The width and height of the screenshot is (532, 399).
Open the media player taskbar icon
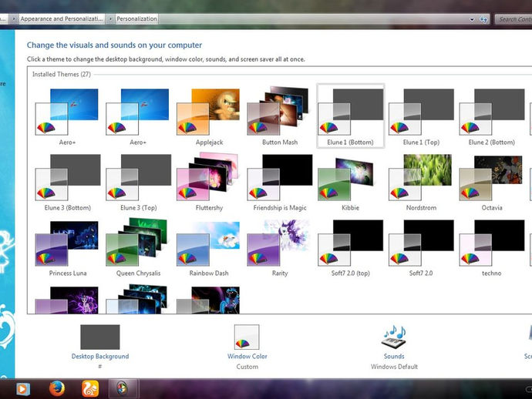pyautogui.click(x=23, y=389)
